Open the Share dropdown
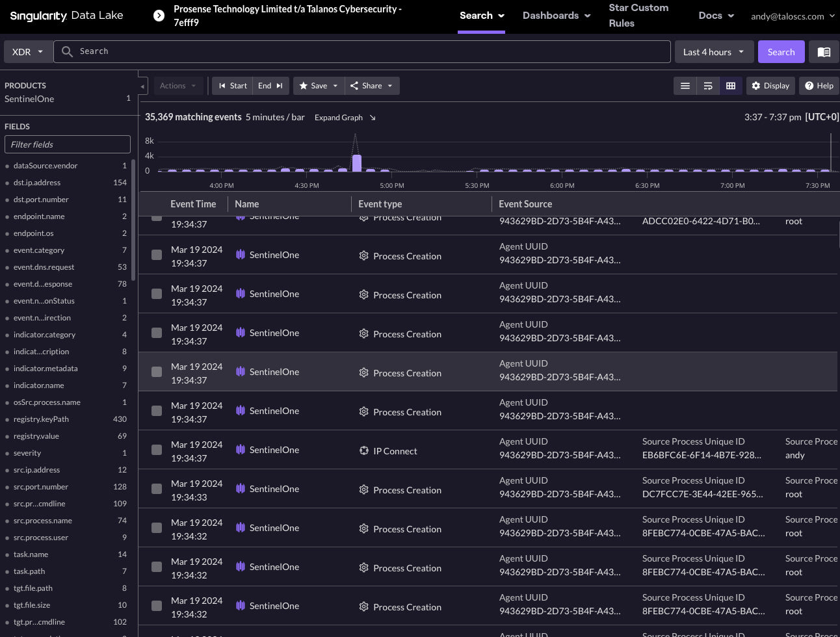The height and width of the screenshot is (637, 840). pyautogui.click(x=372, y=86)
